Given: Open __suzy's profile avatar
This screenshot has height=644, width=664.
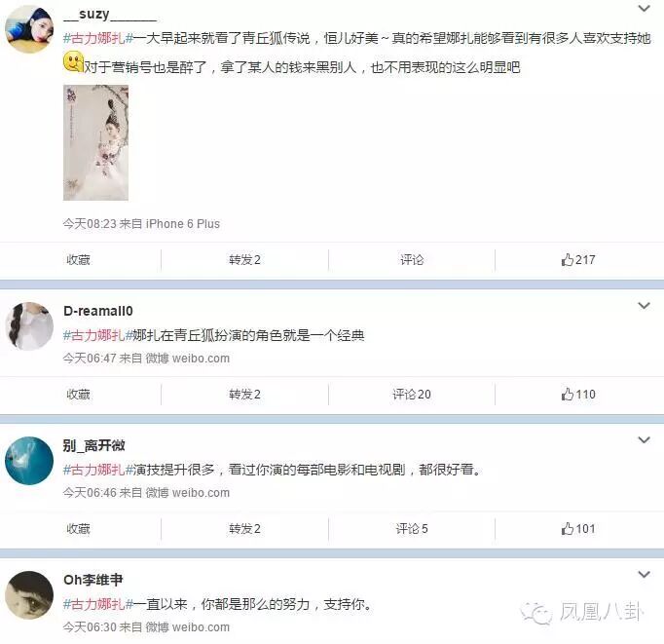Looking at the screenshot, I should (x=29, y=29).
